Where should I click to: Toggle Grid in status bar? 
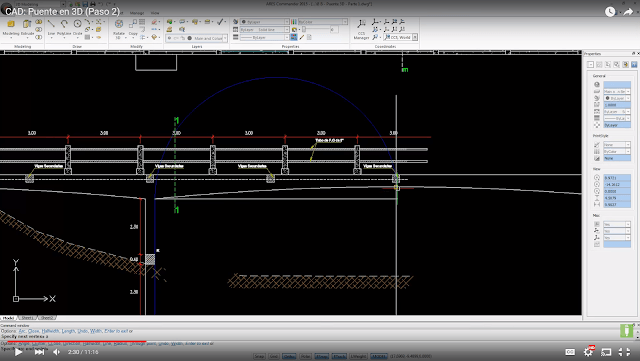(x=273, y=357)
